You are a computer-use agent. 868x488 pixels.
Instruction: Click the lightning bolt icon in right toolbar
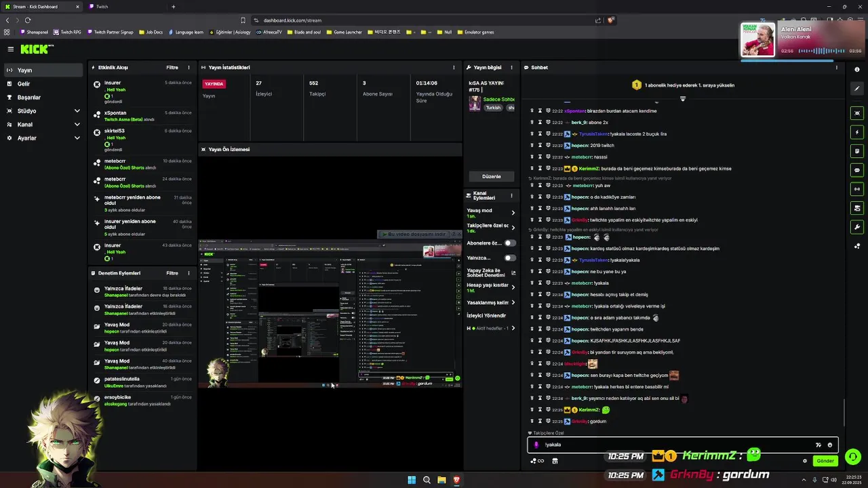857,132
